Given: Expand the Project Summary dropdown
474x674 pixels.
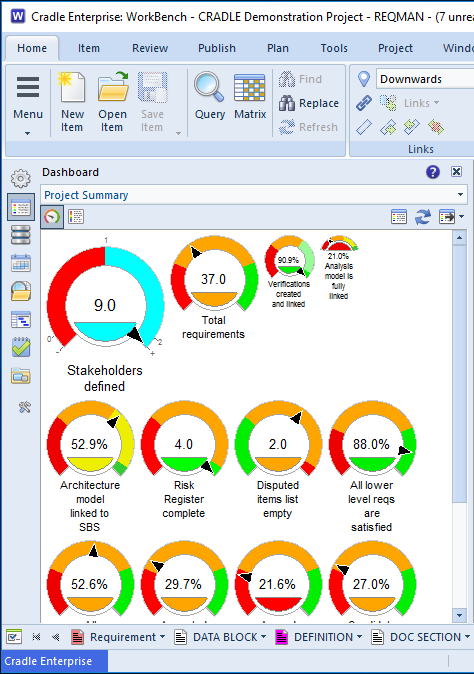Looking at the screenshot, I should pyautogui.click(x=460, y=195).
